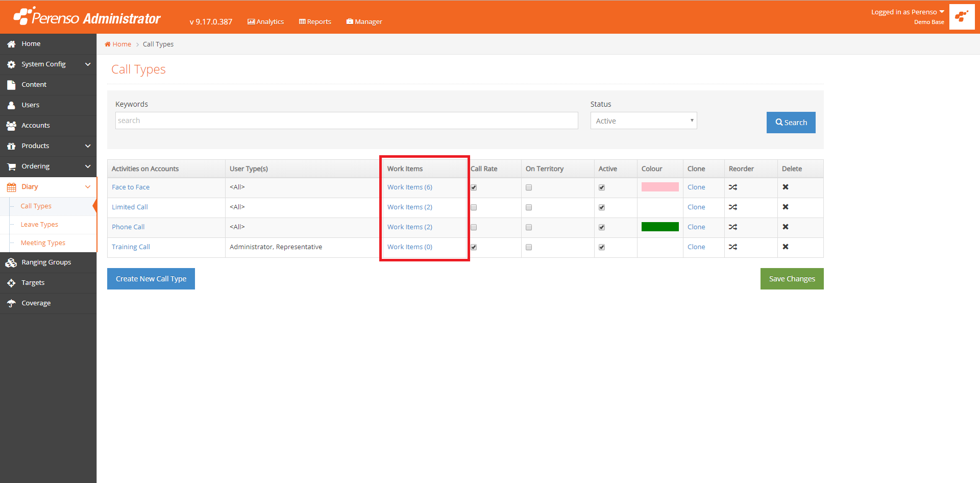Click the Targets crosshair icon

11,283
